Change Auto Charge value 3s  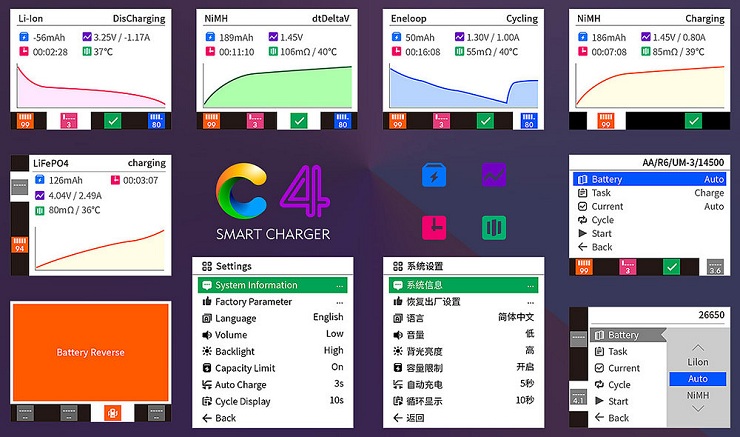(x=339, y=384)
